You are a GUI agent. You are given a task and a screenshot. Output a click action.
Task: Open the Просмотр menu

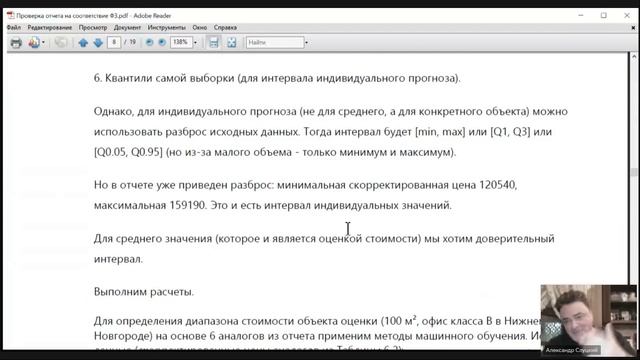coord(93,27)
